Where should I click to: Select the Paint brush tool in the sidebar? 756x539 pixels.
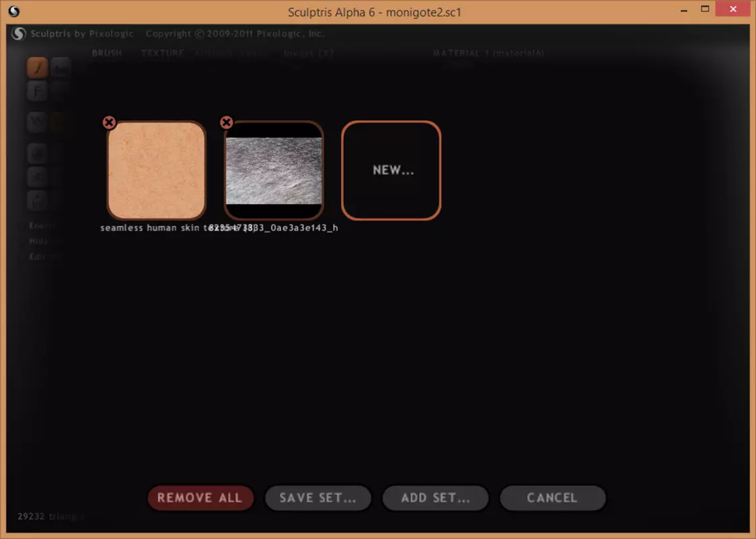coord(36,67)
